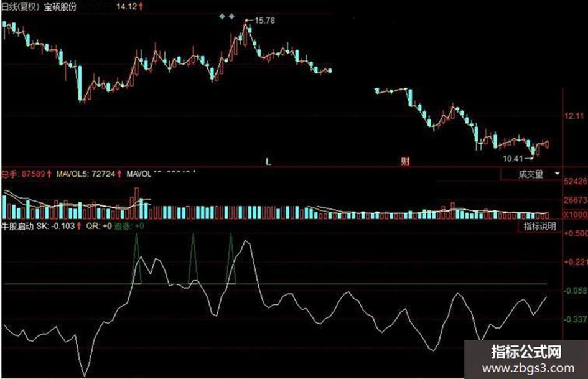
Task: Select the 宝硕股份 stock name
Action: pyautogui.click(x=60, y=7)
